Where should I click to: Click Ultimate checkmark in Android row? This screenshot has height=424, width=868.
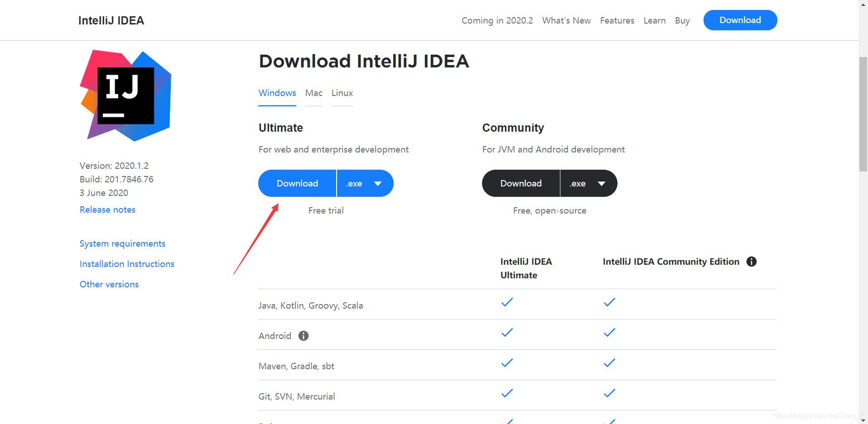point(507,333)
